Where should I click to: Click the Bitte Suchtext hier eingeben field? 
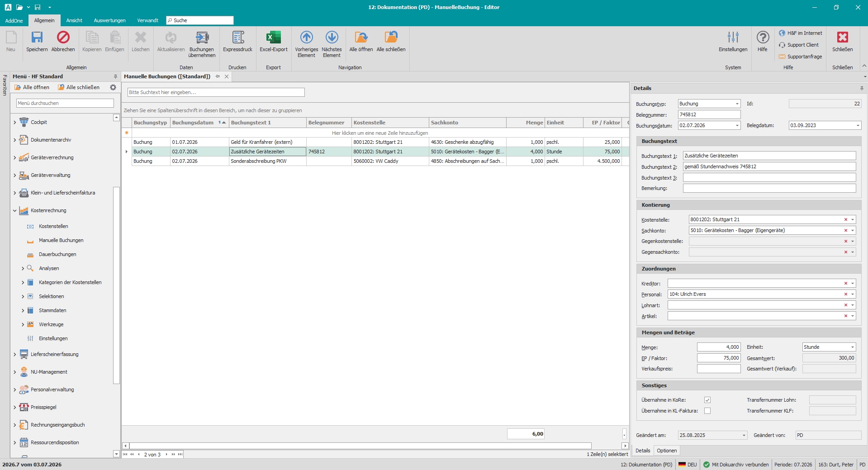216,92
